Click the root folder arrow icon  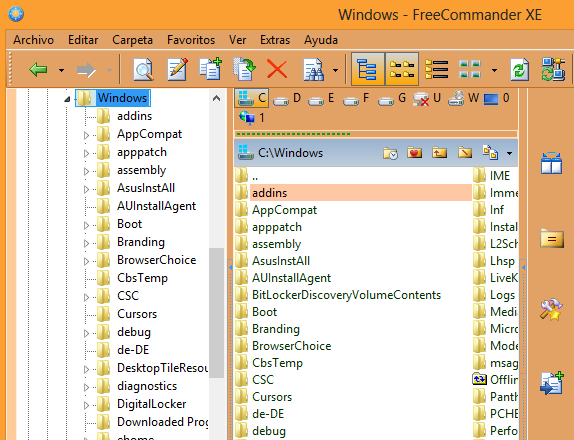pos(465,152)
